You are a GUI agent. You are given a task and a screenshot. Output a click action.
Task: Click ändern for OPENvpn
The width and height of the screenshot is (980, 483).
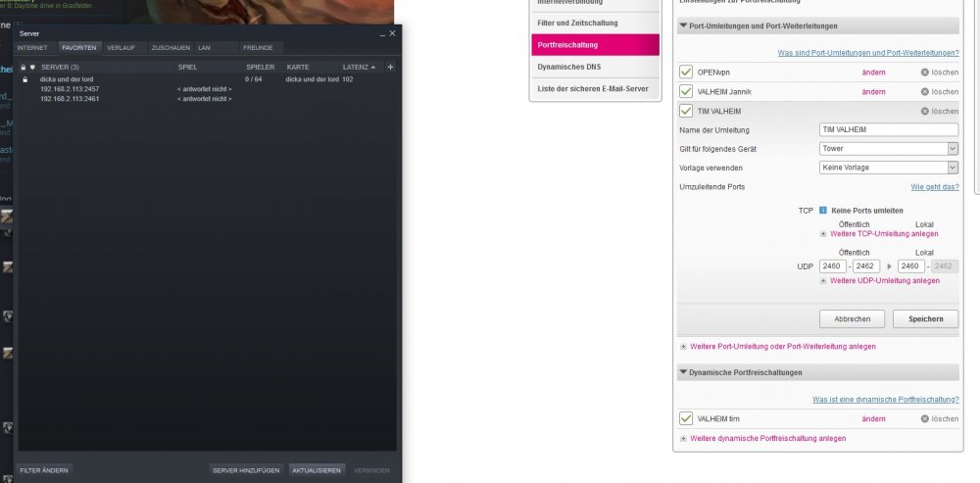[874, 72]
